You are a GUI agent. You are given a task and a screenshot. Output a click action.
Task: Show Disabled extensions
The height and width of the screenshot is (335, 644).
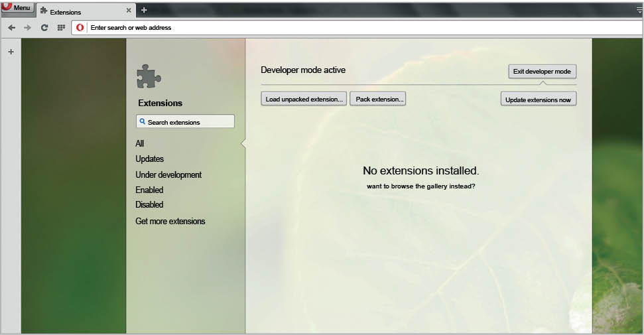[x=149, y=205]
